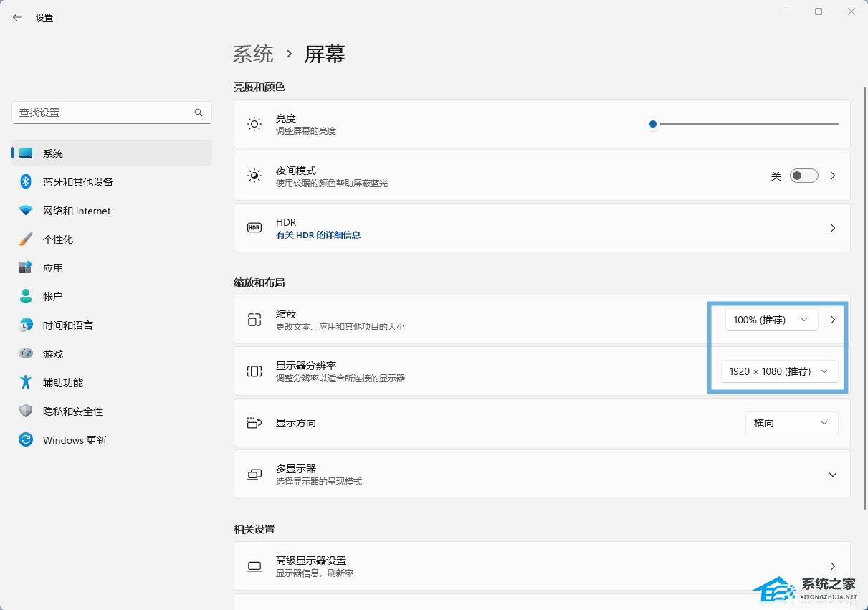Open the 显示方向 横向 dropdown

click(x=791, y=423)
